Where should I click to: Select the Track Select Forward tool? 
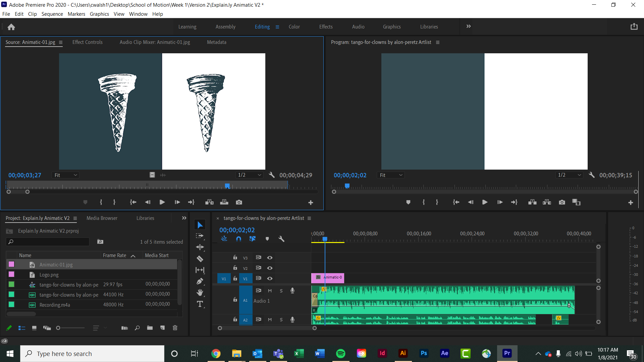click(200, 236)
